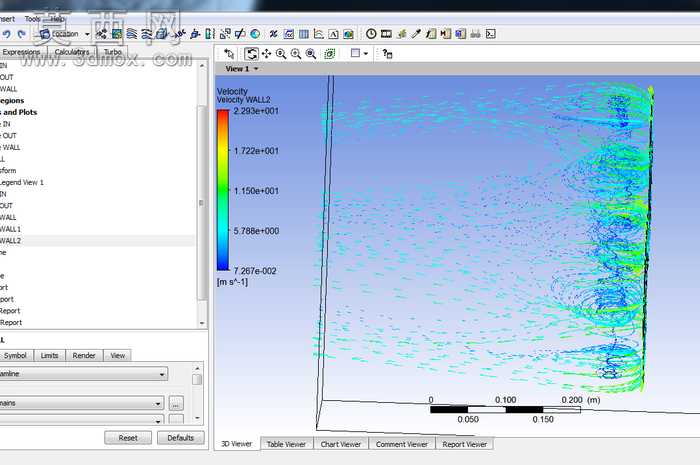Viewport: 700px width, 465px height.
Task: Open the Help menu
Action: click(57, 19)
